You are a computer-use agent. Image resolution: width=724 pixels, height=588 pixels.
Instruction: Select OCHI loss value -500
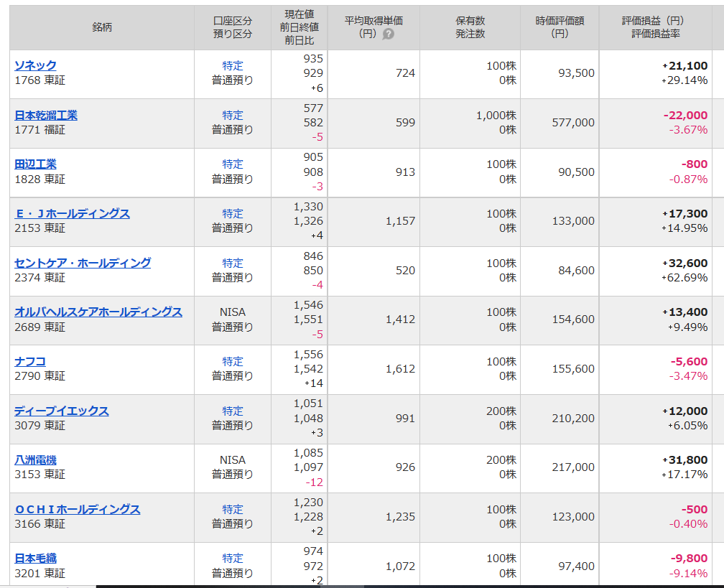coord(695,510)
